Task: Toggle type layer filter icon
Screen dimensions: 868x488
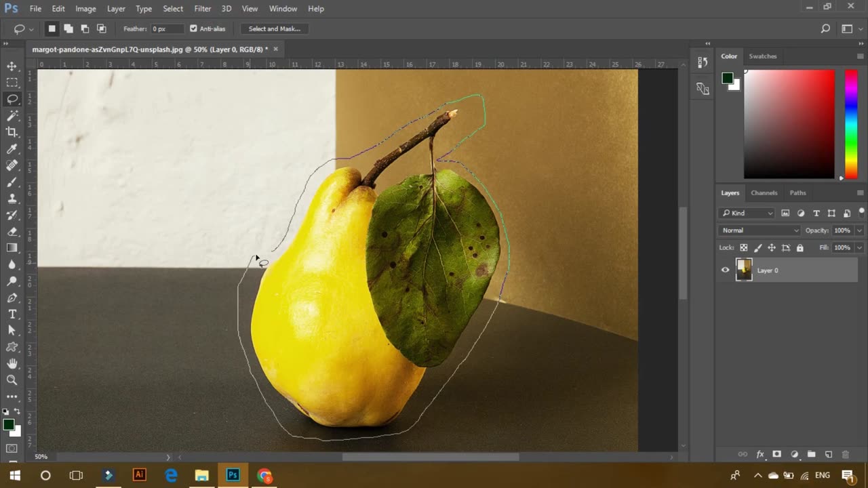Action: [816, 213]
